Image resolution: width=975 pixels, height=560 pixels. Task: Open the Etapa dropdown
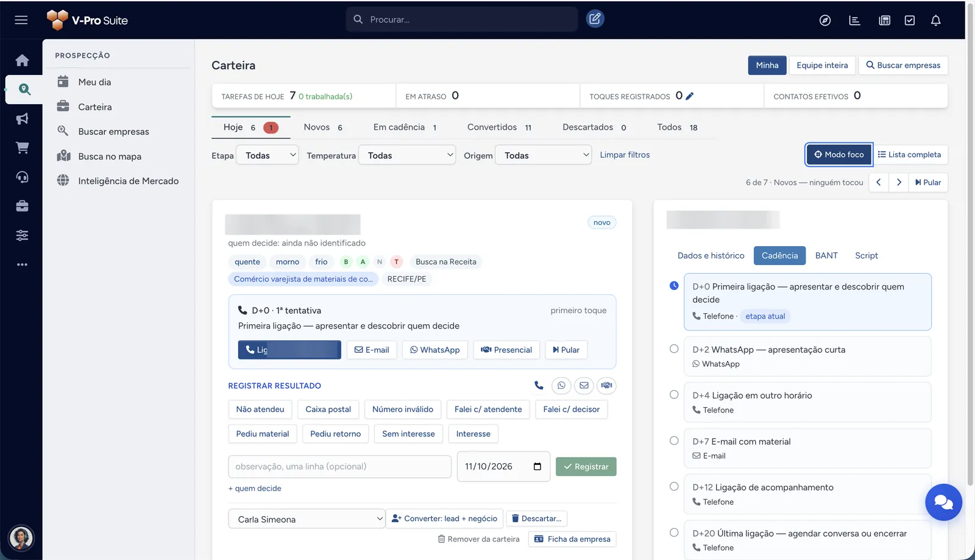[x=268, y=155]
